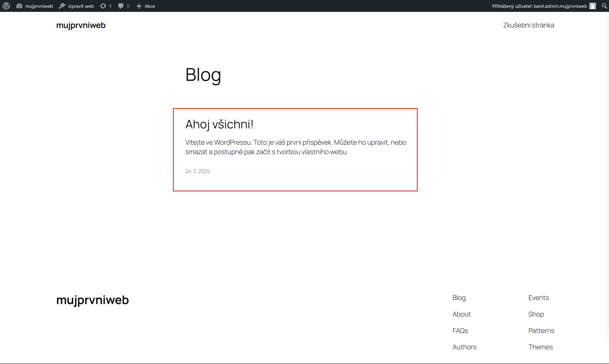Click the plus icon next to Akce
The height and width of the screenshot is (364, 609).
pos(139,6)
